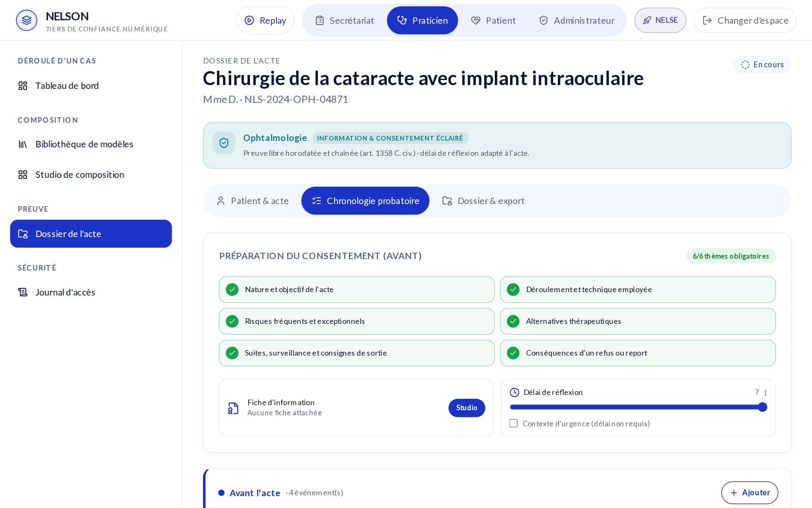Click the "Aucune fiche attachée" text
The height and width of the screenshot is (508, 812).
(x=285, y=413)
